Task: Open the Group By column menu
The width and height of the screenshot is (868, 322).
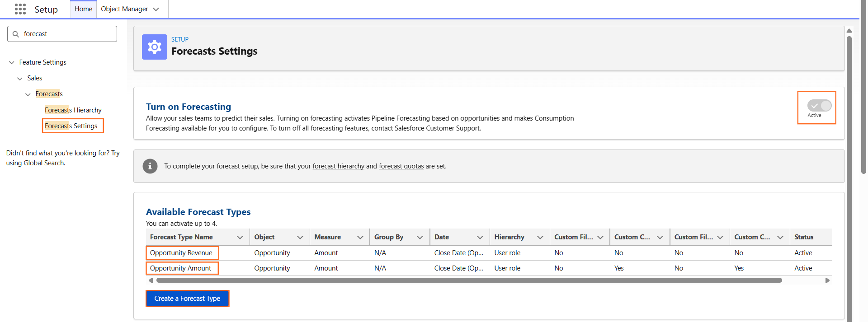Action: click(x=420, y=237)
